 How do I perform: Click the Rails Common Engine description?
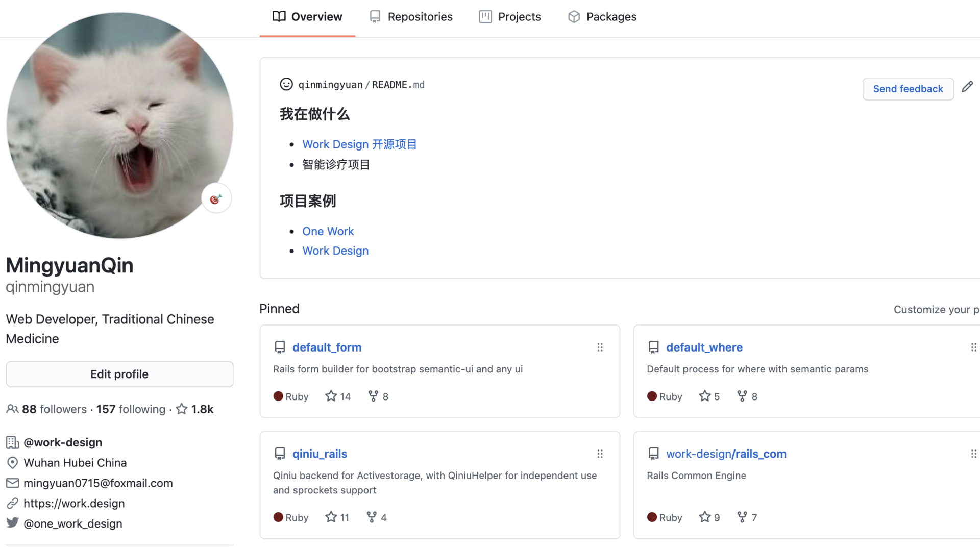tap(696, 476)
